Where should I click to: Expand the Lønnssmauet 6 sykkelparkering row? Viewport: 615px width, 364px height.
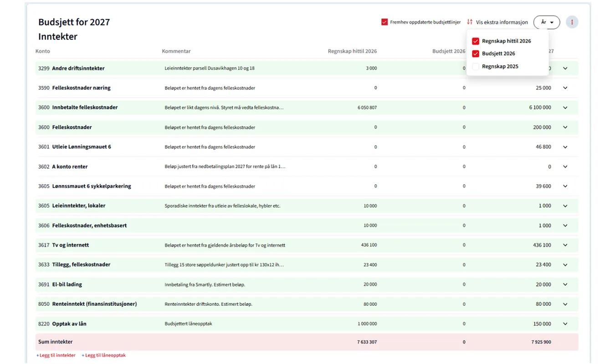[x=565, y=186]
